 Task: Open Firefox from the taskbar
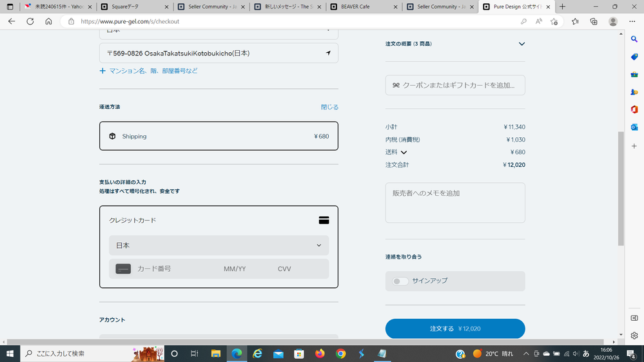coord(320,354)
